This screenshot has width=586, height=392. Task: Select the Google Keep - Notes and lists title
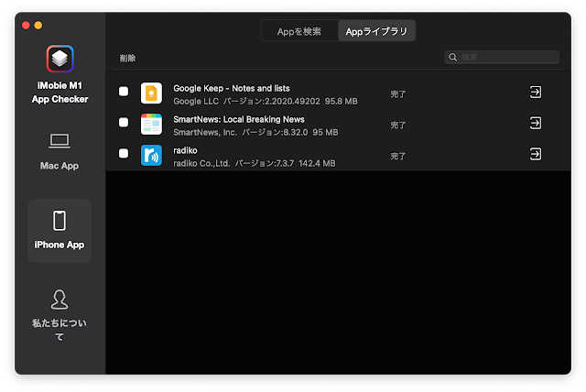click(x=232, y=88)
